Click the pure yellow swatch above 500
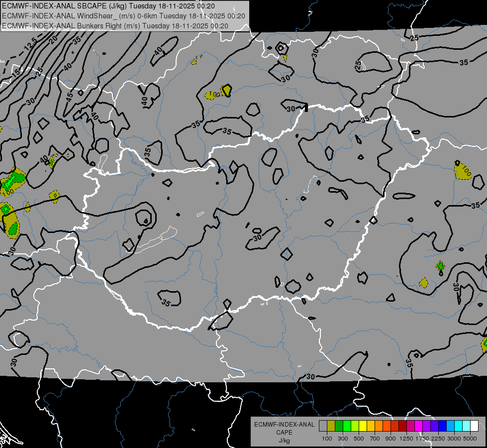The height and width of the screenshot is (448, 487). click(363, 426)
